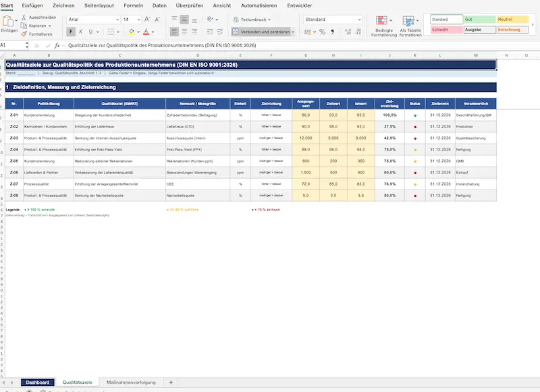Screen dimensions: 540x392
Task: Decrease font size with smaller A icon
Action: tap(157, 20)
